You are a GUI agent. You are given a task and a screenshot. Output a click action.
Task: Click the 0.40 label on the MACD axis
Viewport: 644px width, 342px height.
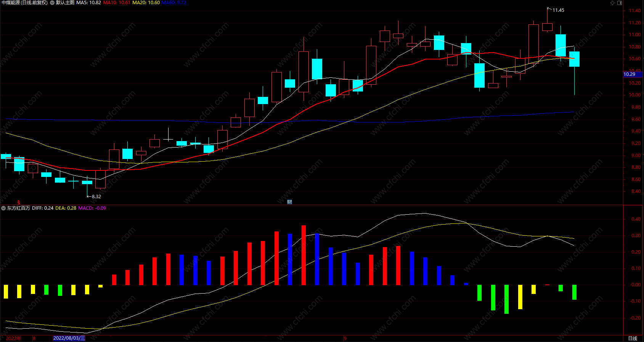(636, 219)
